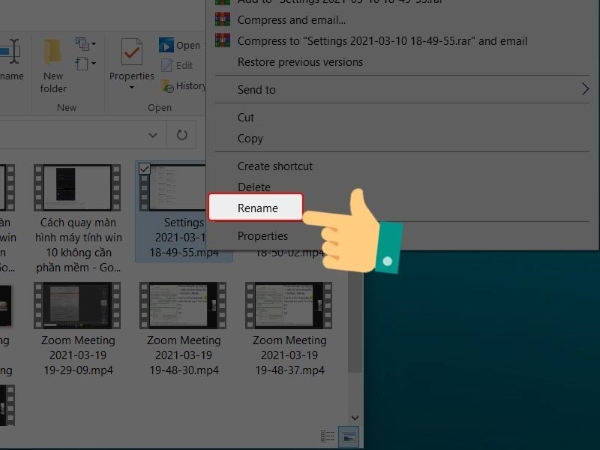600x450 pixels.
Task: Expand the address bar history dropdown
Action: pyautogui.click(x=153, y=134)
